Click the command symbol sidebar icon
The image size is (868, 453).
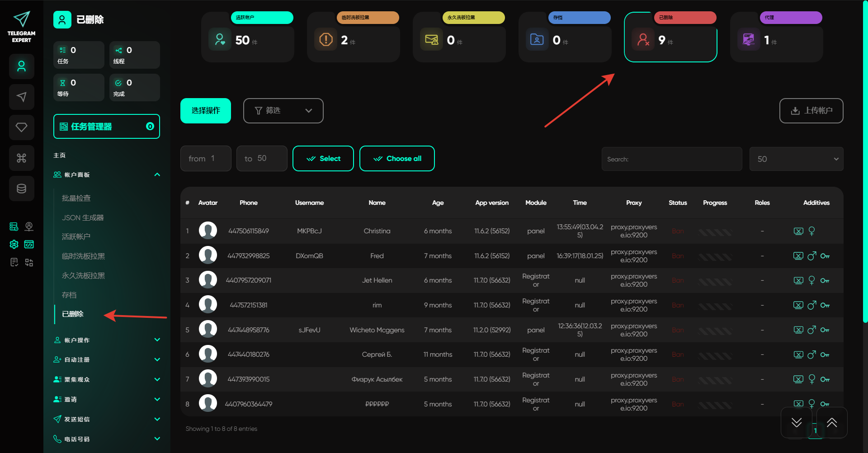[x=21, y=158]
